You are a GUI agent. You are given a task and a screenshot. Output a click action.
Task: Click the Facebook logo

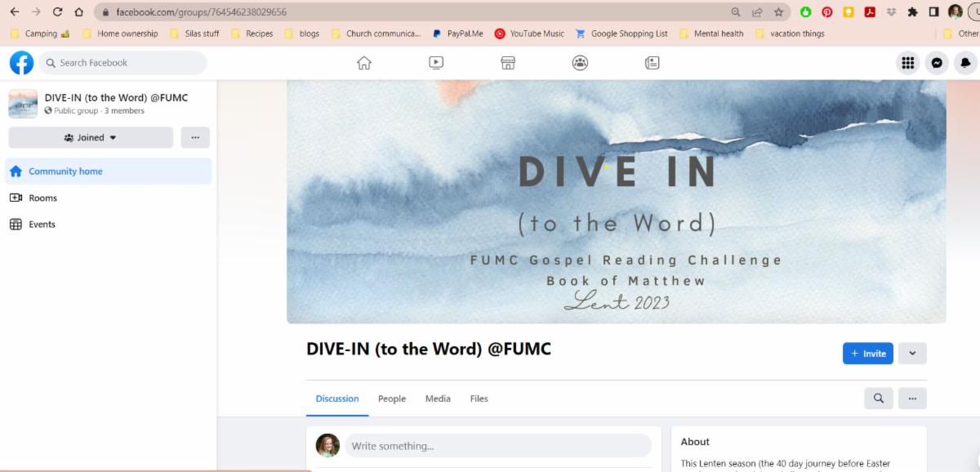pyautogui.click(x=22, y=63)
